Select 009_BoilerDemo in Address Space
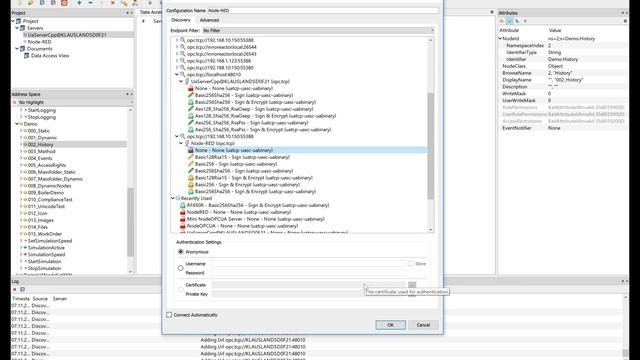Image resolution: width=640 pixels, height=360 pixels. pos(46,193)
